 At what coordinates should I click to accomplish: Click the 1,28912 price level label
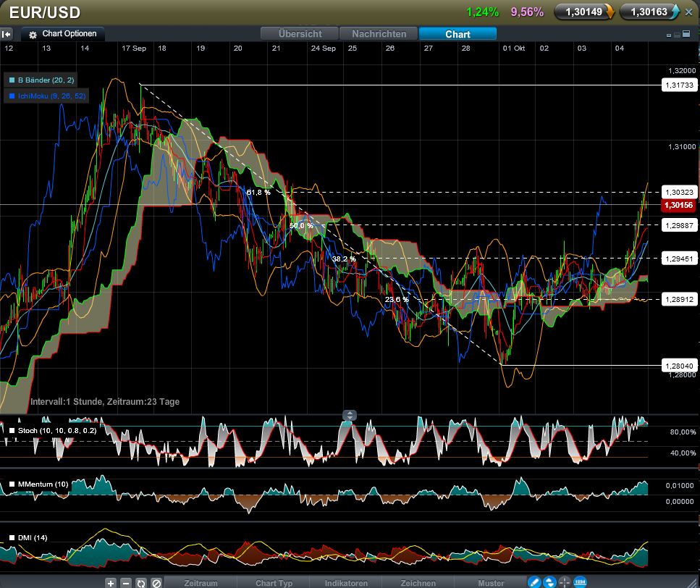point(680,299)
